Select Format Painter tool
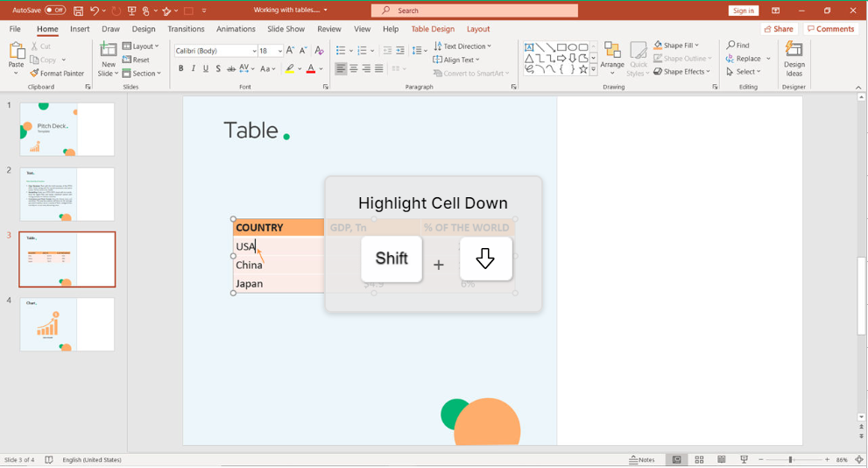The image size is (868, 468). (x=57, y=73)
